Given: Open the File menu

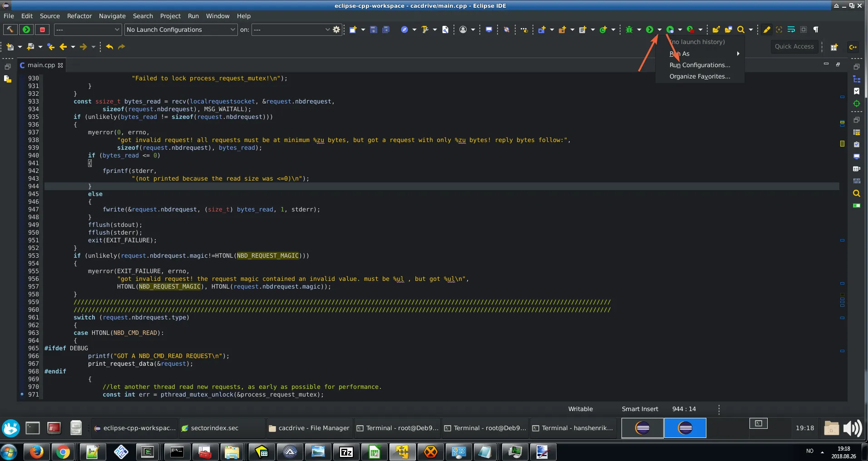Looking at the screenshot, I should coord(9,16).
